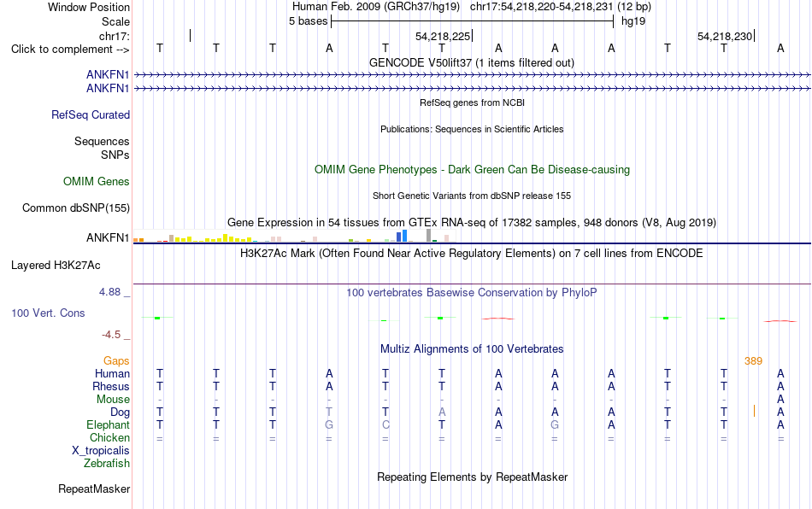
Task: Click the orange insertion bar in Dog row
Action: click(x=754, y=412)
